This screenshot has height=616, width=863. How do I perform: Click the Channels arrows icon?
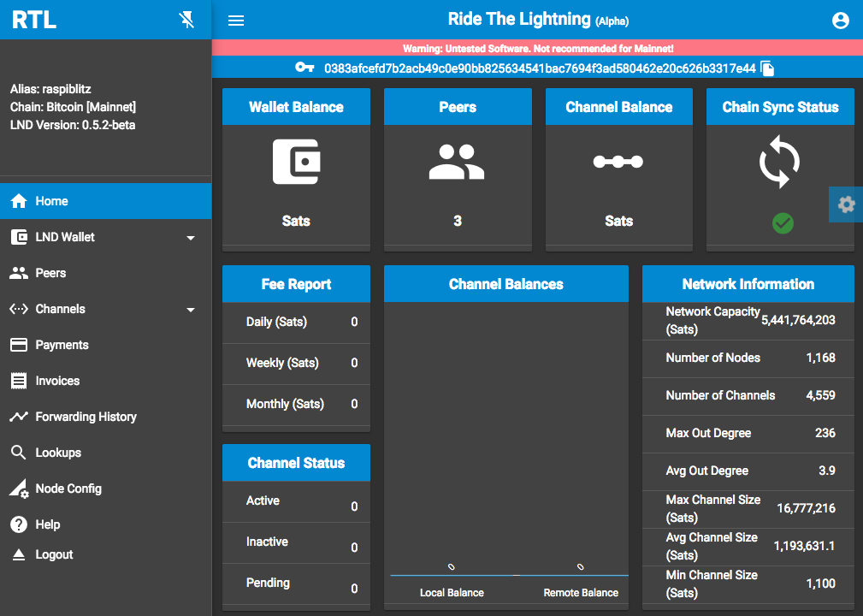click(x=19, y=309)
